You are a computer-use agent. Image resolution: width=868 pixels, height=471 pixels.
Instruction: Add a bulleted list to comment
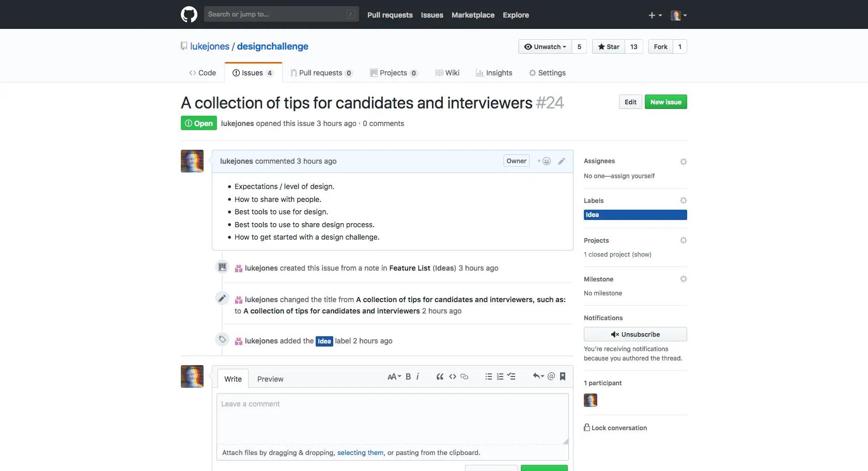488,376
